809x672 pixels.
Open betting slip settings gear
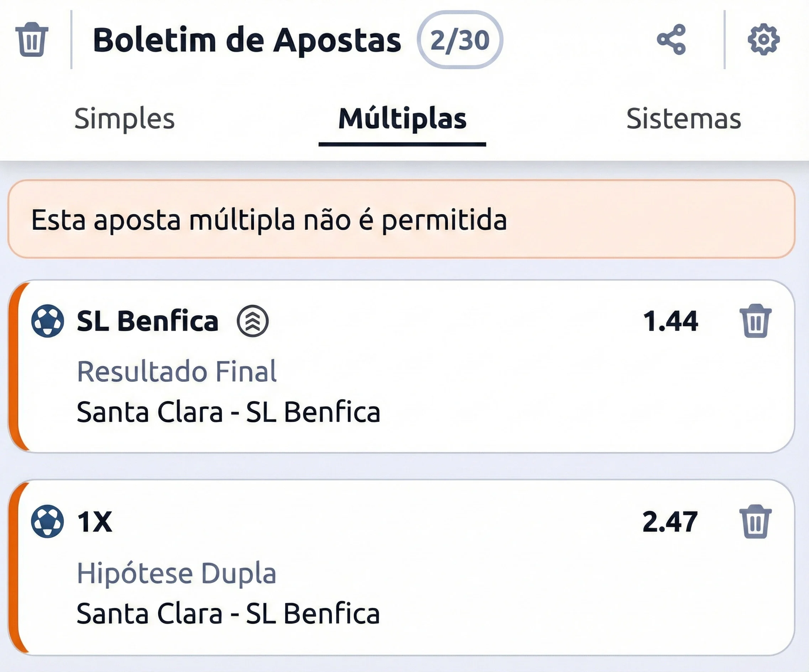(x=763, y=39)
